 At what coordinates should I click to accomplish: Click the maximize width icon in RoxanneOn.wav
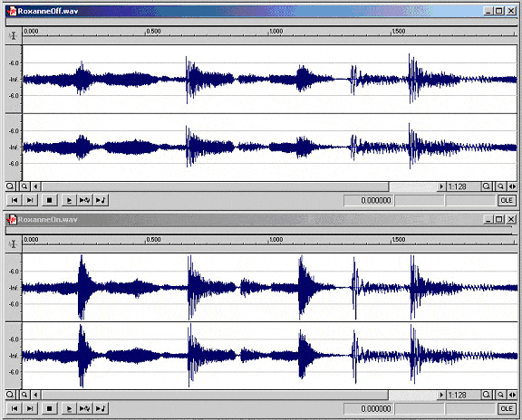[x=512, y=395]
